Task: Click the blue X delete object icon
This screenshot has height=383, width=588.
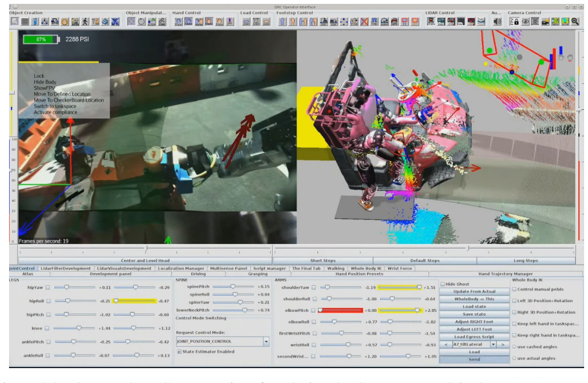Action: pyautogui.click(x=115, y=21)
